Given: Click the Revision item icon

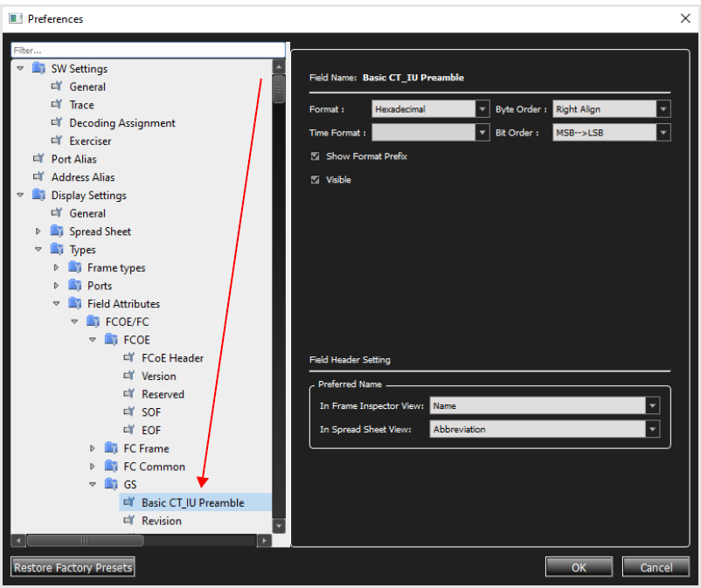Looking at the screenshot, I should point(128,520).
